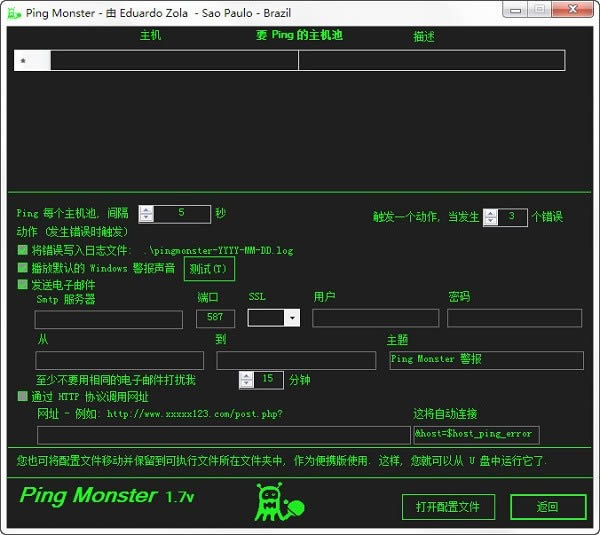This screenshot has width=600, height=535.
Task: Click the '要 Ping 的主机池' heading
Action: pos(299,35)
